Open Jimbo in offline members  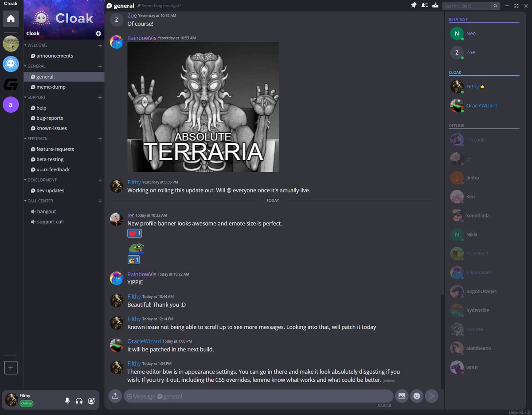click(x=485, y=178)
